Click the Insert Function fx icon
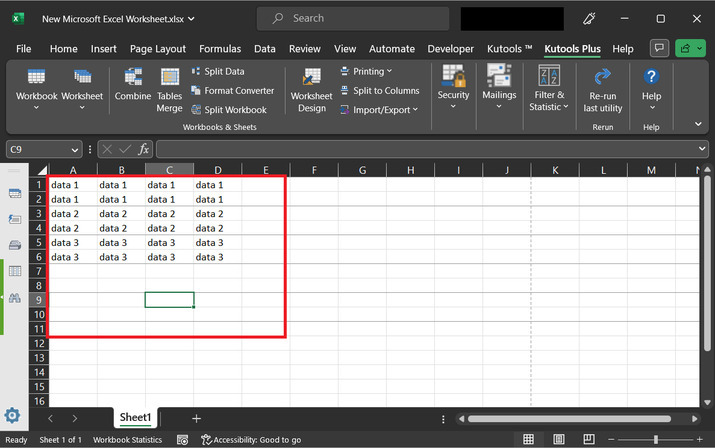 click(x=144, y=149)
